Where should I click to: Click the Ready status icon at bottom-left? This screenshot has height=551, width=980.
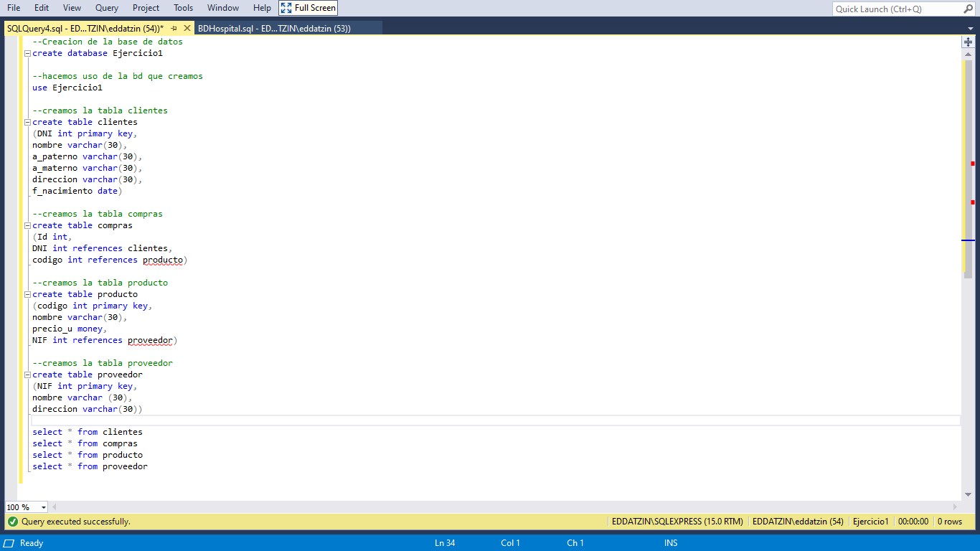(10, 543)
